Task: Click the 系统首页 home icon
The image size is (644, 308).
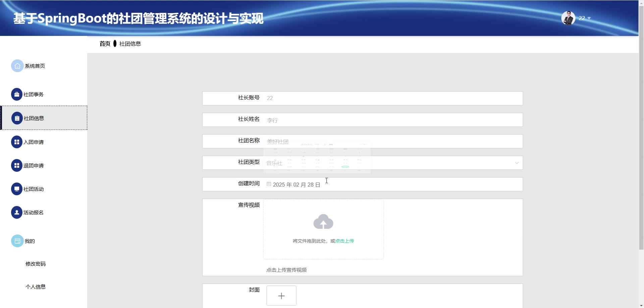Action: coord(17,66)
